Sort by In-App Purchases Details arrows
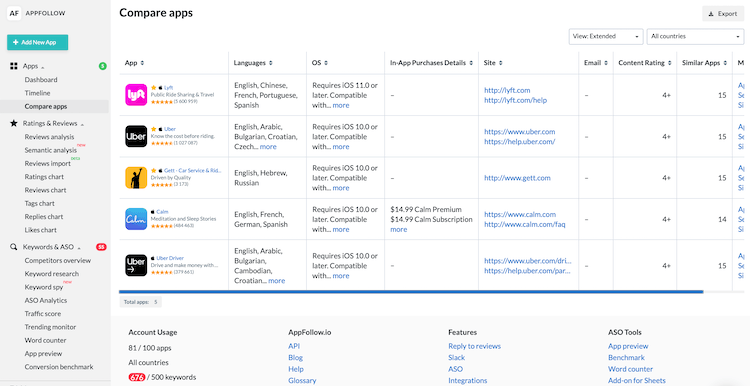This screenshot has height=386, width=750. point(471,63)
